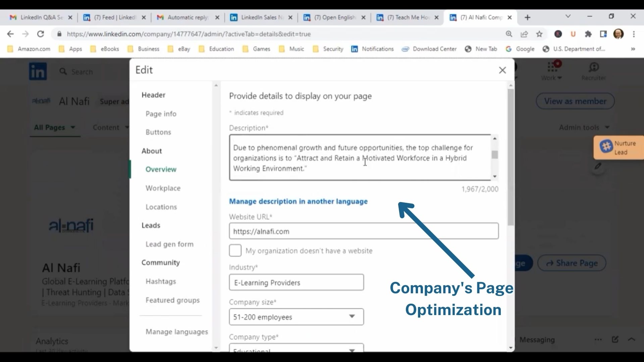Image resolution: width=644 pixels, height=362 pixels.
Task: Click up arrow of description scrollbar
Action: point(495,138)
